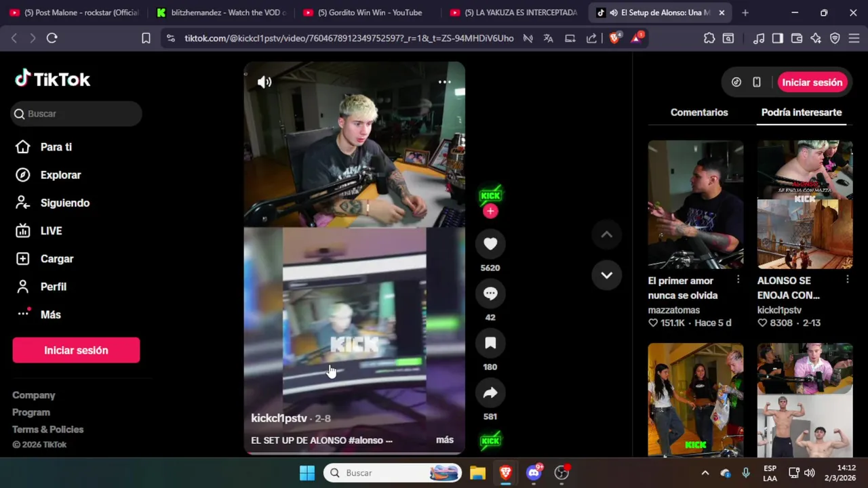
Task: Click the Buscar search field in TikTok sidebar
Action: 77,114
